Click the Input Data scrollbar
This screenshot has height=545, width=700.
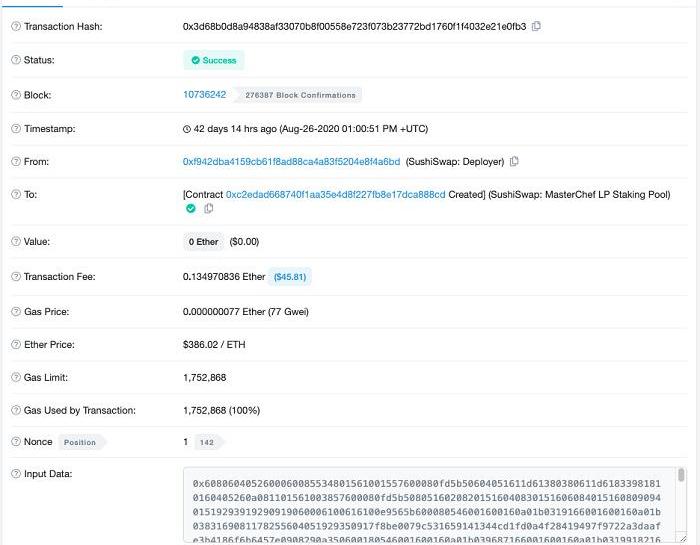coord(682,478)
